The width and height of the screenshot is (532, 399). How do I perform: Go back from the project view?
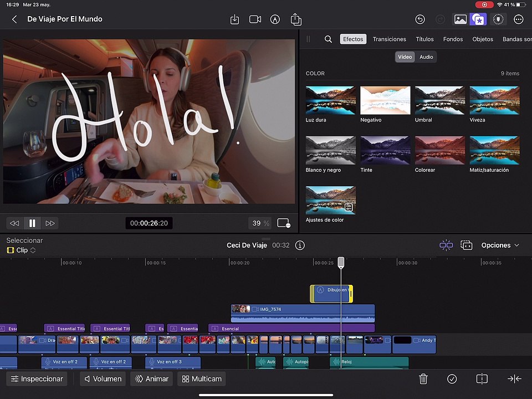pos(14,19)
